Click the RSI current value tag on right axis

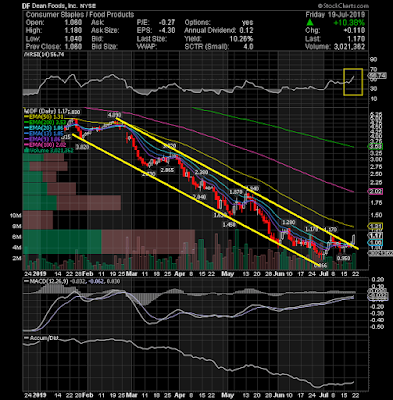click(x=377, y=76)
